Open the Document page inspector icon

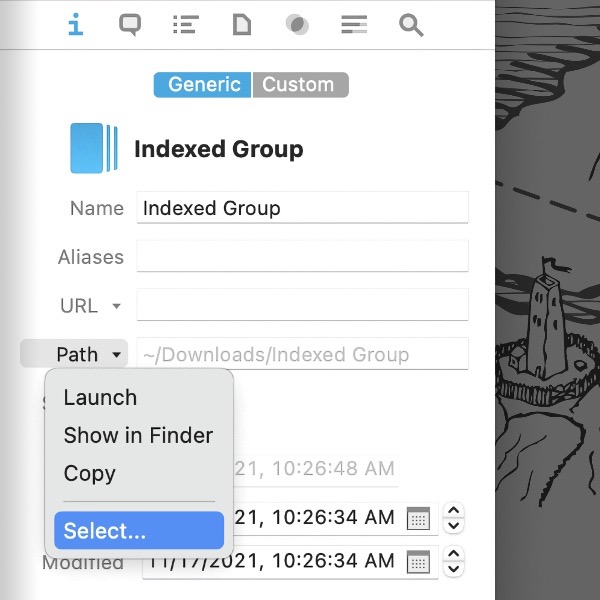tap(242, 25)
